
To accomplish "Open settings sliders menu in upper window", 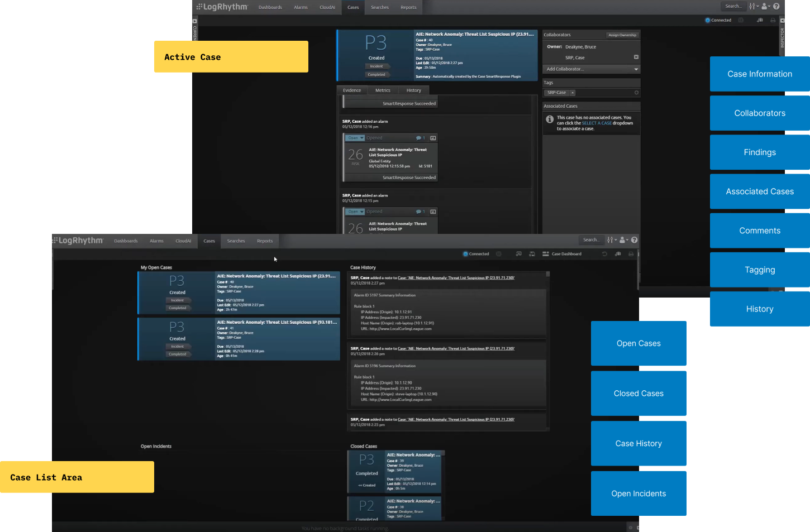I will coord(754,6).
